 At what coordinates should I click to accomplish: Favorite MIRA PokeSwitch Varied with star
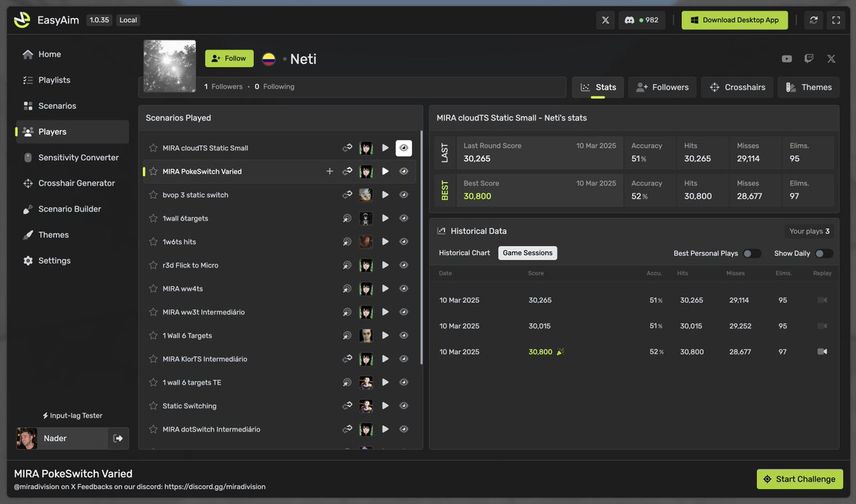click(x=153, y=171)
